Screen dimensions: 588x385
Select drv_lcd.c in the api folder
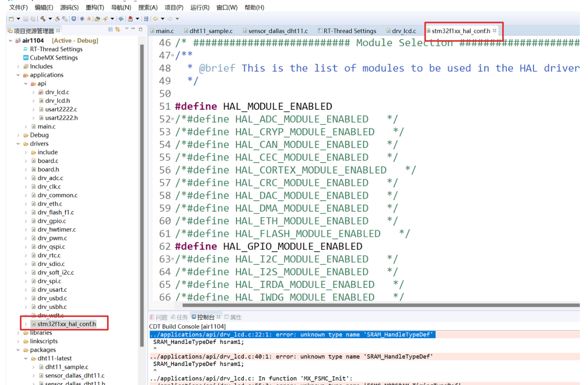tap(54, 92)
